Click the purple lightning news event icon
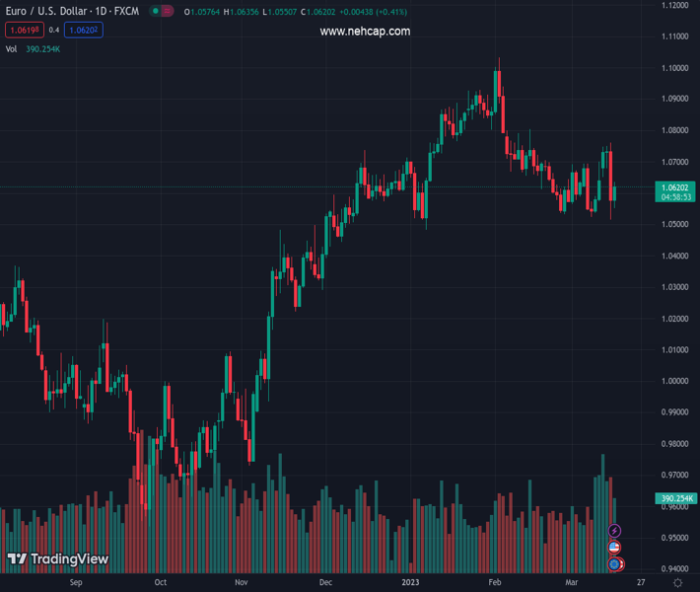700x592 pixels. (615, 532)
